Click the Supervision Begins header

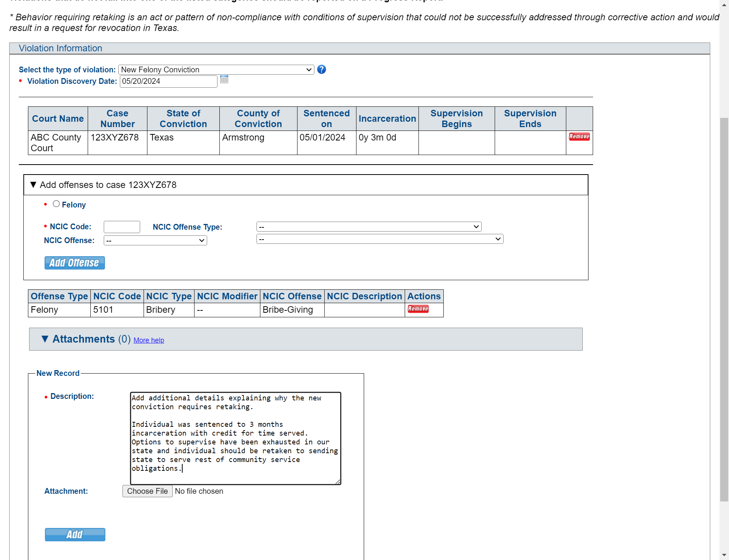[x=457, y=119]
